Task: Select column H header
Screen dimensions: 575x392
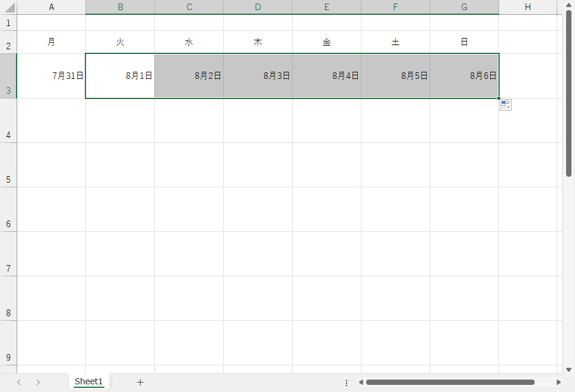Action: click(x=528, y=7)
